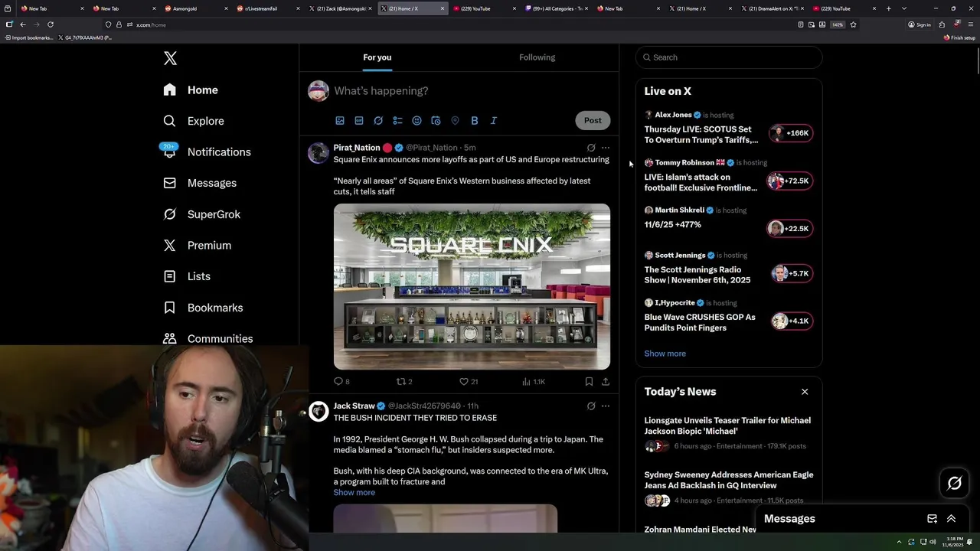The image size is (980, 551).
Task: Expand Jack Straw post with Show more
Action: pos(354,492)
